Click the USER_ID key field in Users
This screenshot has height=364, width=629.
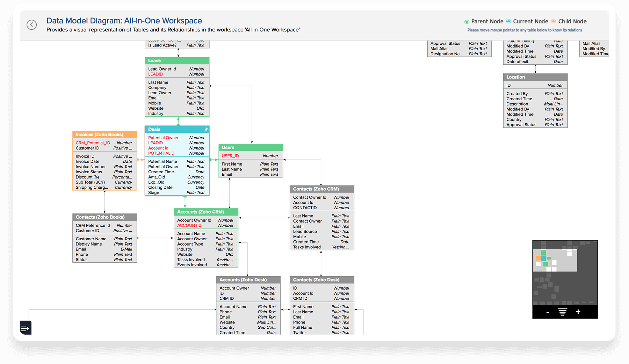point(230,156)
